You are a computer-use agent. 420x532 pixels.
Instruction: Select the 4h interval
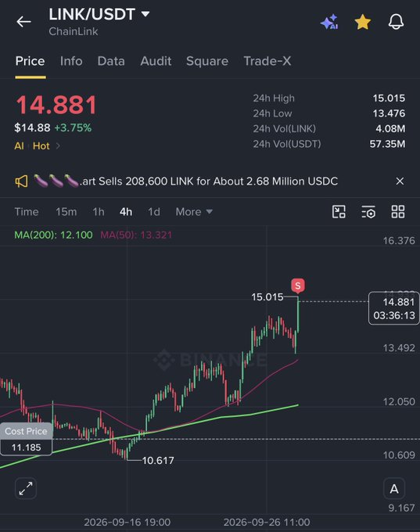coord(125,212)
